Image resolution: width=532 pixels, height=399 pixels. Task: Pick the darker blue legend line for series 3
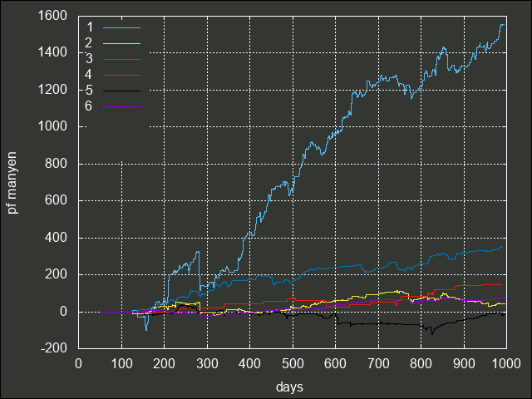click(122, 59)
